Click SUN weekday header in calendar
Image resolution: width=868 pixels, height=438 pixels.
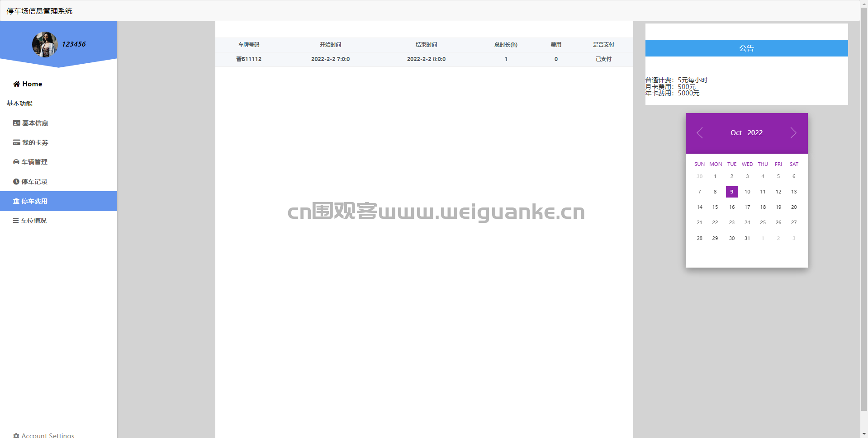(700, 164)
